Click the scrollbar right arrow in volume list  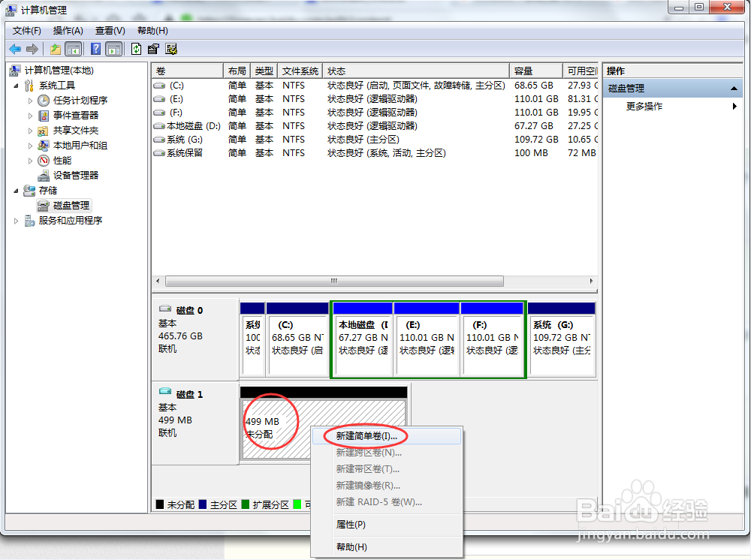pyautogui.click(x=591, y=281)
